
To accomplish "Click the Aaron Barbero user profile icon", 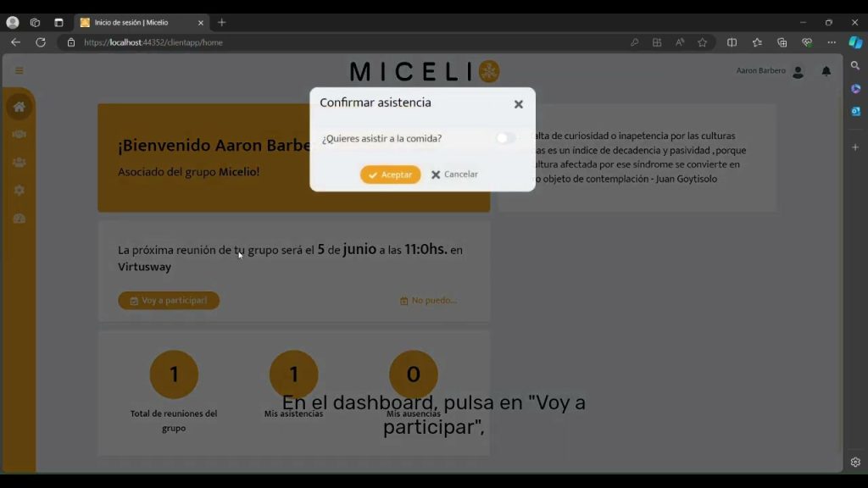I will pyautogui.click(x=798, y=72).
